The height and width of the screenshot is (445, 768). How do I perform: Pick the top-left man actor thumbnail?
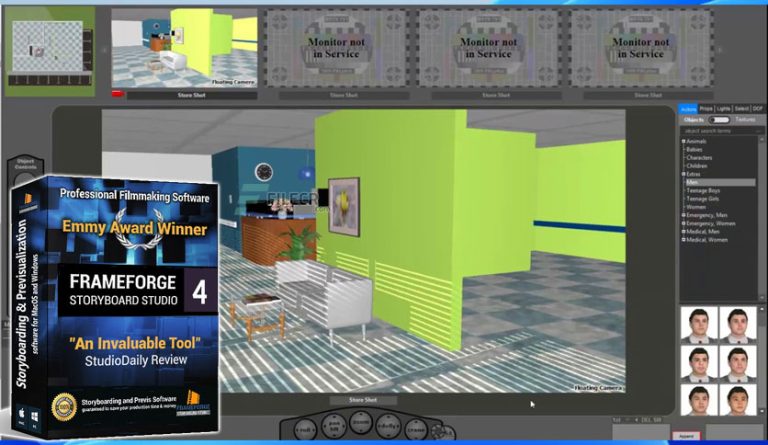[x=699, y=325]
